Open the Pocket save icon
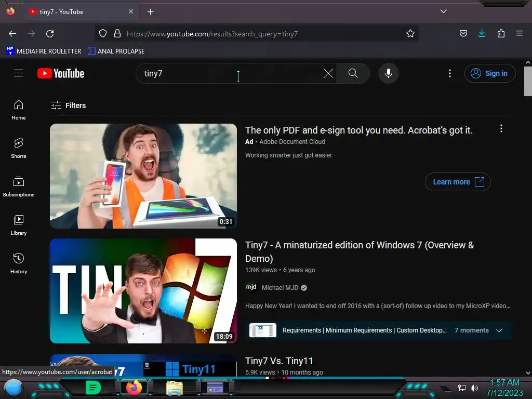Viewport: 532px width, 399px height. pos(463,34)
